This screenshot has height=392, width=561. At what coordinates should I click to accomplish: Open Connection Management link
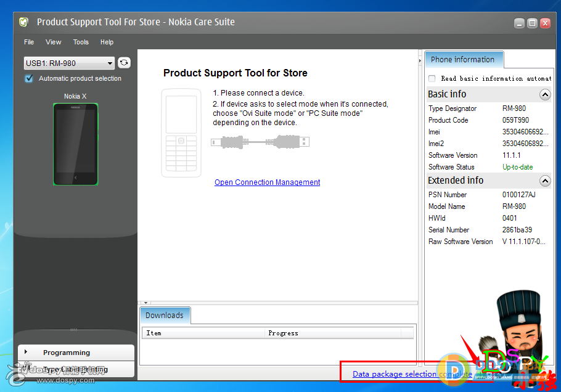(268, 182)
